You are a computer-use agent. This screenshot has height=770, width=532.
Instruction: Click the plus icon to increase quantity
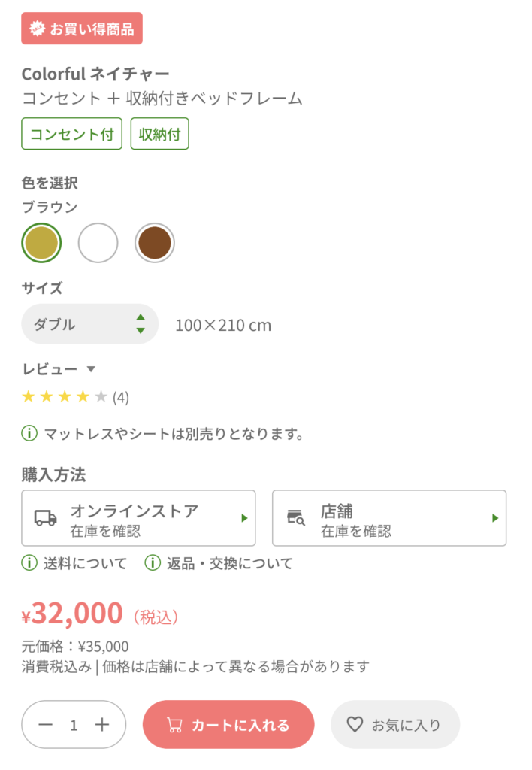pos(102,725)
